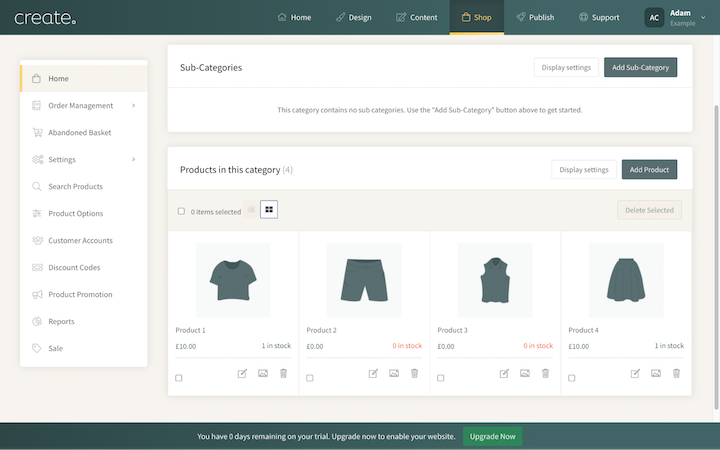
Task: Tick the Product 3 checkbox
Action: point(440,378)
